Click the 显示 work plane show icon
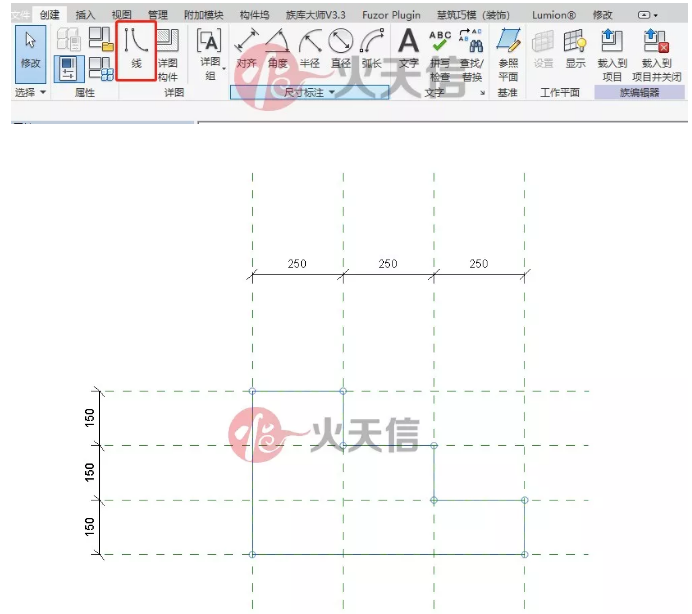 [575, 49]
